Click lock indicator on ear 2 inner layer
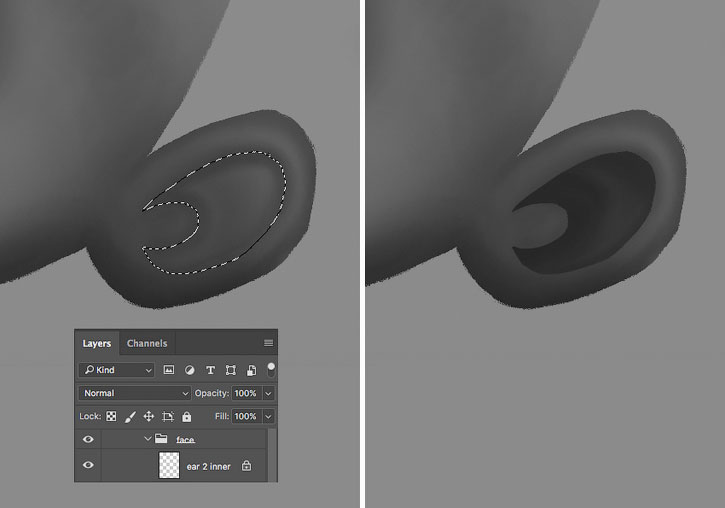The width and height of the screenshot is (725, 508). coord(246,465)
